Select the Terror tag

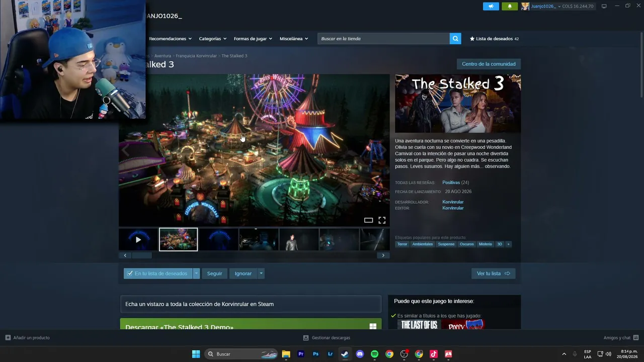(x=402, y=244)
